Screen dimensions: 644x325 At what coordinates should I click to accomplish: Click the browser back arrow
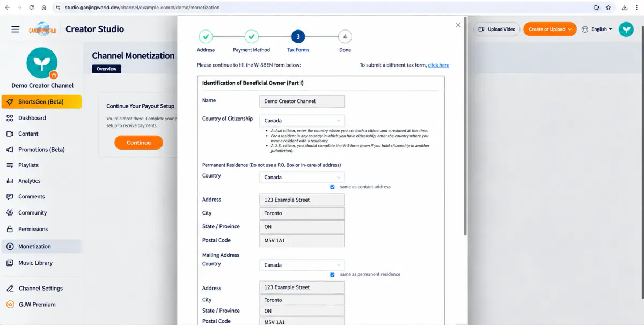coord(7,8)
